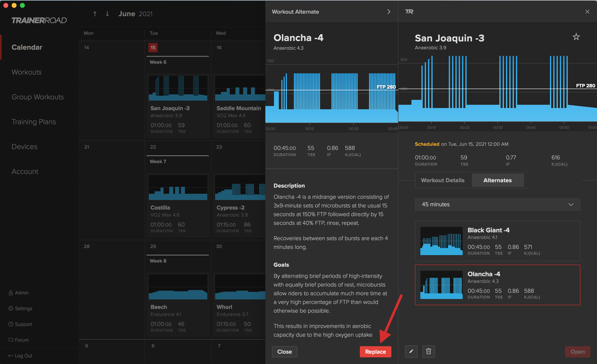Open the 45 minutes duration dropdown
Image resolution: width=597 pixels, height=364 pixels.
498,205
